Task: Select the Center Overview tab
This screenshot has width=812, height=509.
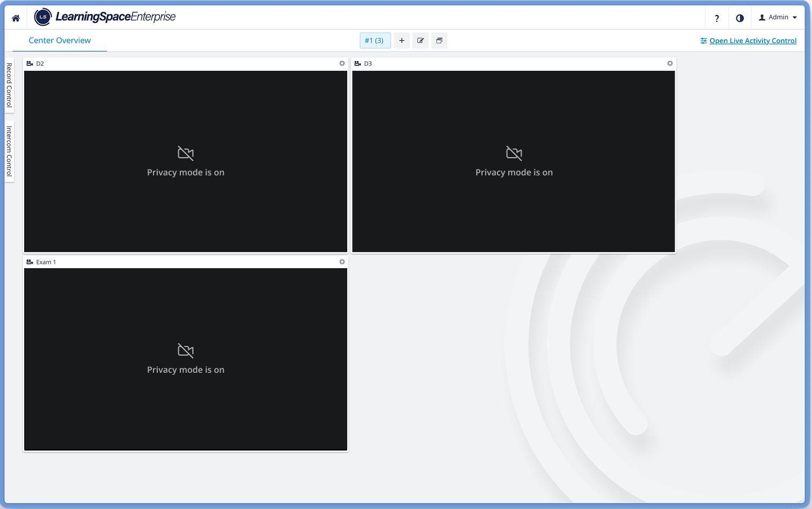Action: [x=60, y=40]
